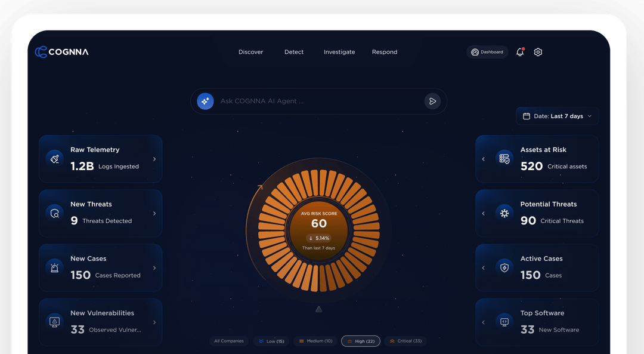Expand the Potential Threats chevron

pos(484,213)
